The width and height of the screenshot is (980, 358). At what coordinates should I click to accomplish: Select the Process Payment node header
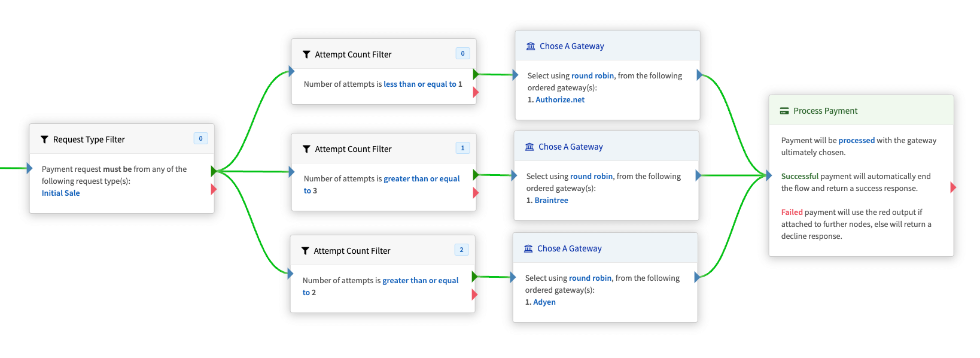[861, 110]
